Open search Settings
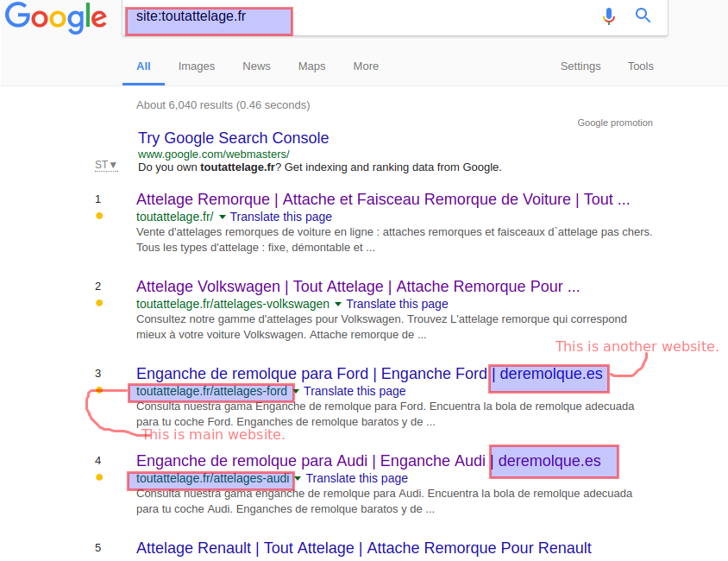 pos(581,66)
